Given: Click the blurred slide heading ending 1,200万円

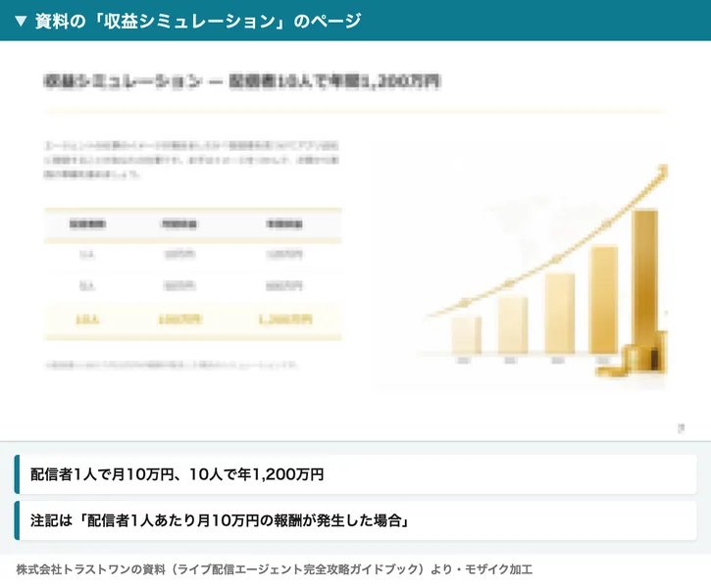Looking at the screenshot, I should tap(241, 81).
